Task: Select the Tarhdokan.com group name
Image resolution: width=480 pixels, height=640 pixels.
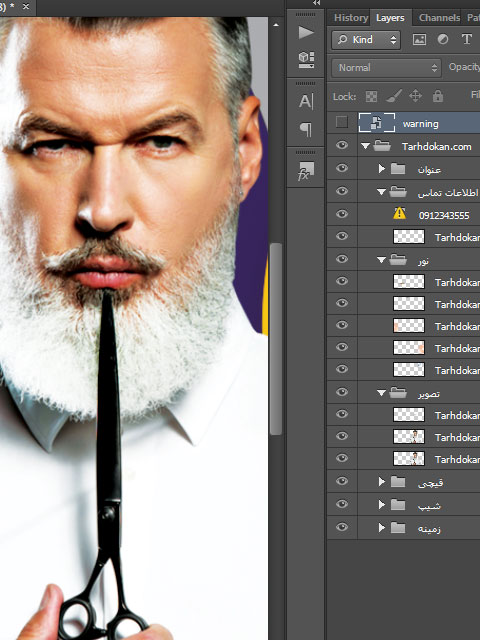Action: coord(436,147)
